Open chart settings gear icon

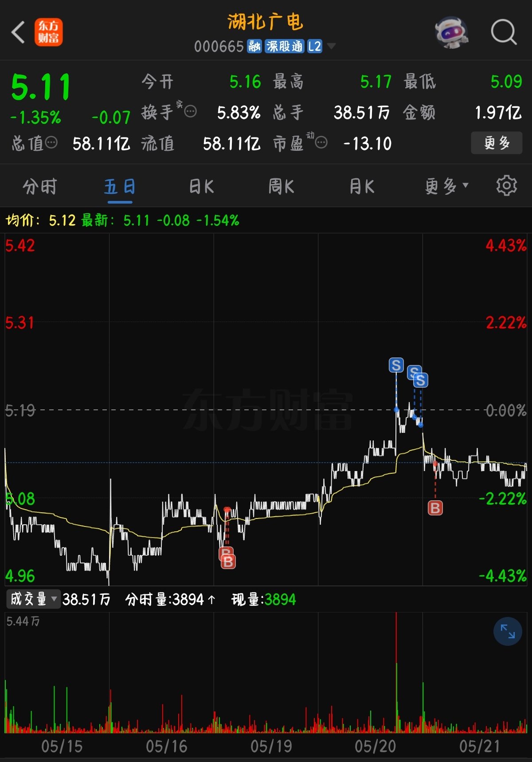[506, 186]
